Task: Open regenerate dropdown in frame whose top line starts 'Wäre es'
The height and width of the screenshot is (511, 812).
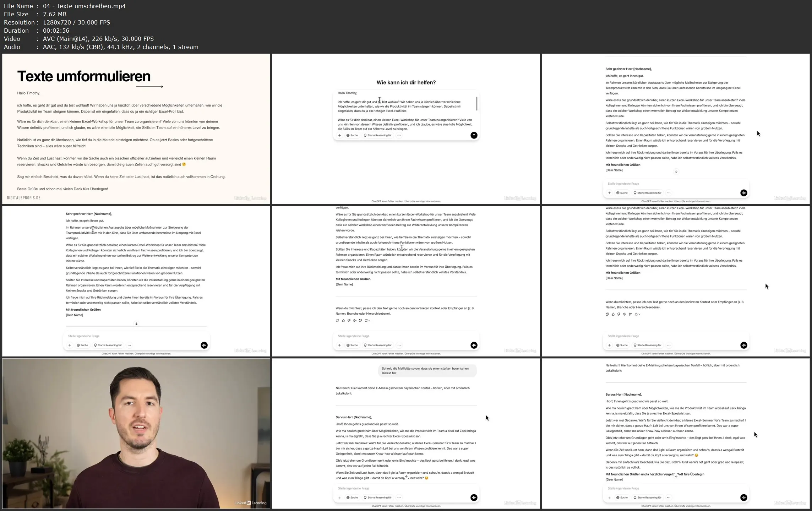Action: click(637, 314)
